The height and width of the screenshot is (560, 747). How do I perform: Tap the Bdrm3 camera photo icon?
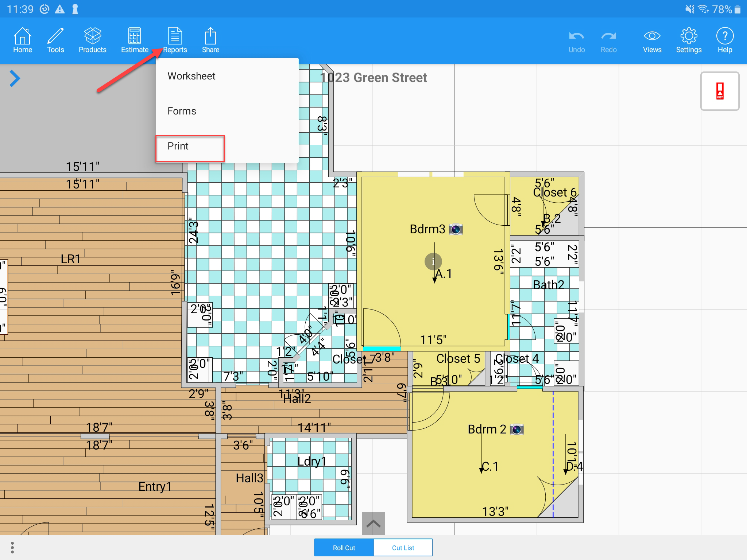[456, 229]
